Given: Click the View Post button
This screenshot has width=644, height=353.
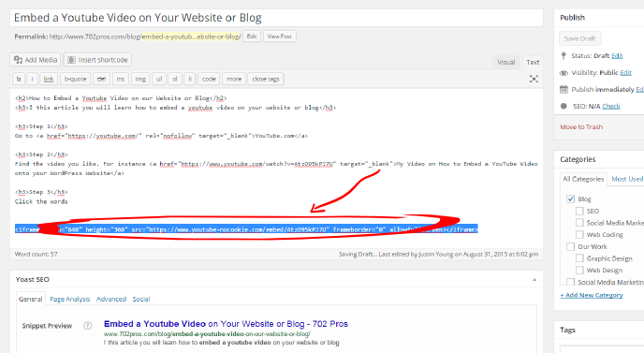Looking at the screenshot, I should (279, 37).
